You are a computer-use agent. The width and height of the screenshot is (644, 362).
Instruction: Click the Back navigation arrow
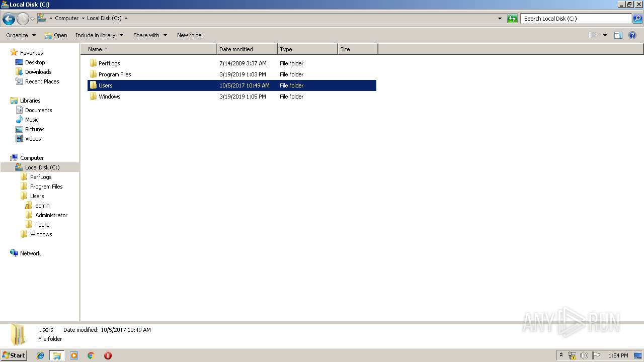pos(9,19)
